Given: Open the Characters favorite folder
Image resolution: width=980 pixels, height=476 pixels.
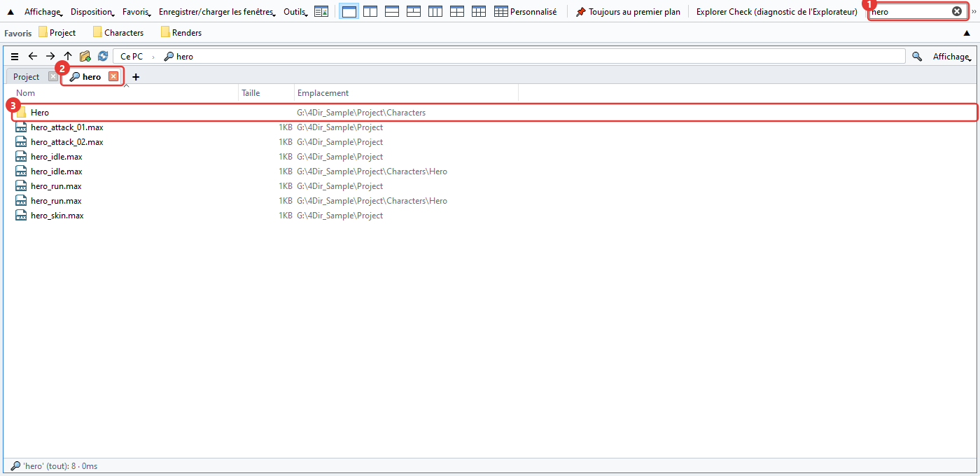Looking at the screenshot, I should (x=118, y=33).
